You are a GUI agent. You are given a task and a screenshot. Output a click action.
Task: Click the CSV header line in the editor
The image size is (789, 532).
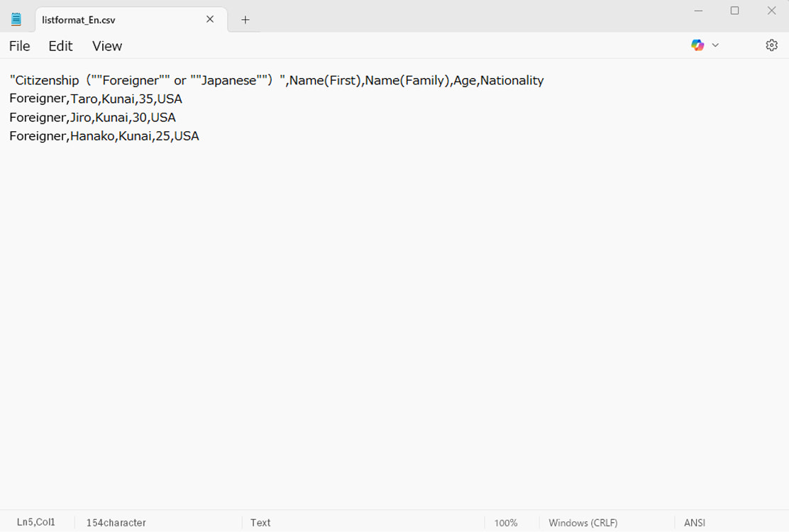pos(277,80)
